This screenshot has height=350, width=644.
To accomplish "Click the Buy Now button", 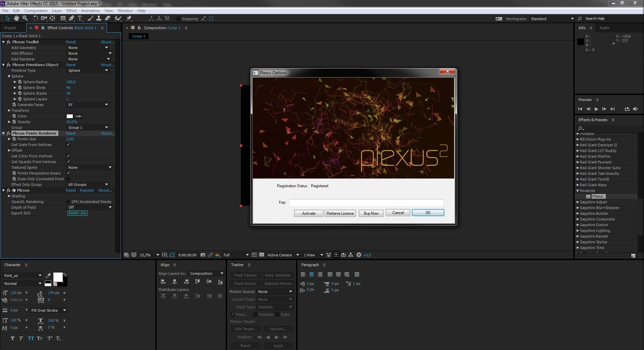I will click(371, 213).
